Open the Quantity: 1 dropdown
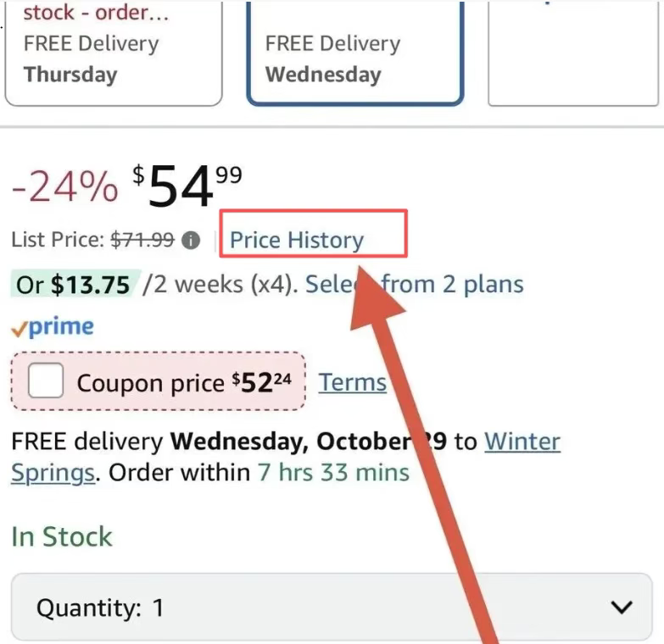Image resolution: width=664 pixels, height=644 pixels. point(332,608)
